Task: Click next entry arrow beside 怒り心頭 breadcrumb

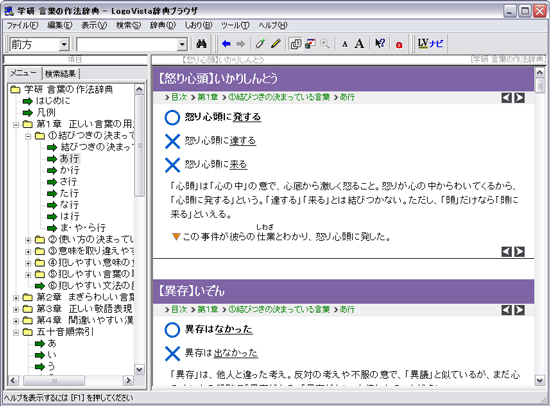Action: (x=519, y=98)
